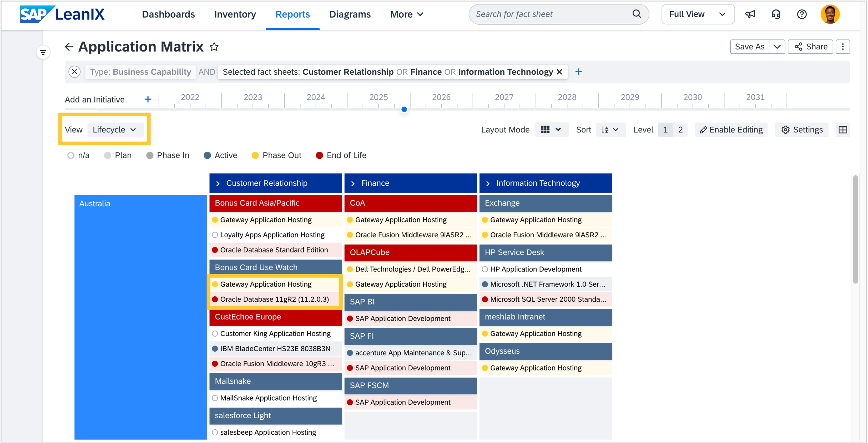Open the filter sidebar icon

pyautogui.click(x=43, y=52)
